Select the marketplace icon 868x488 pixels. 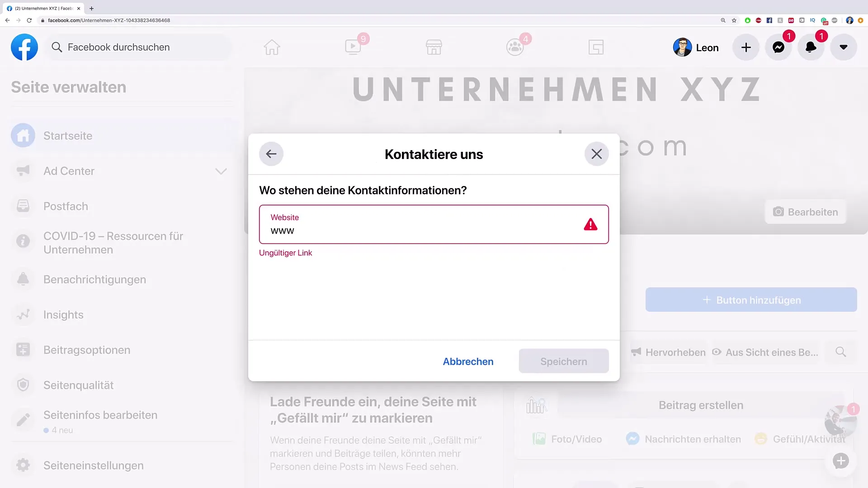pos(434,47)
